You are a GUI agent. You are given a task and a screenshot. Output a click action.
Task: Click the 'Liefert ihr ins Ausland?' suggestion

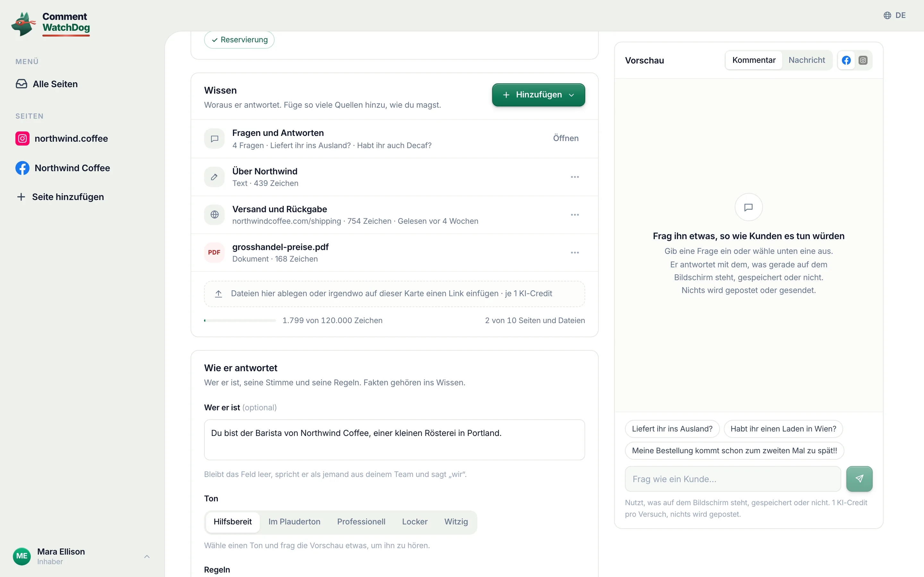click(672, 429)
